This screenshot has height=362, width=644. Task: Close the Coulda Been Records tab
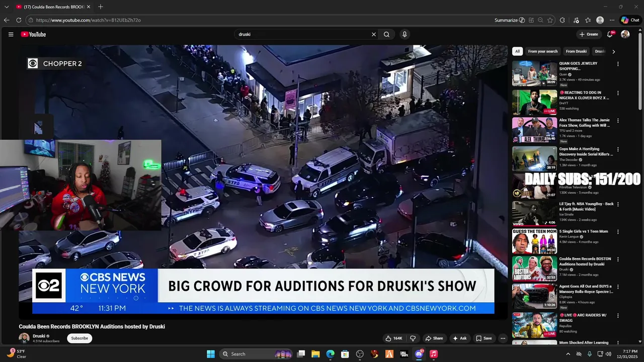pyautogui.click(x=89, y=7)
